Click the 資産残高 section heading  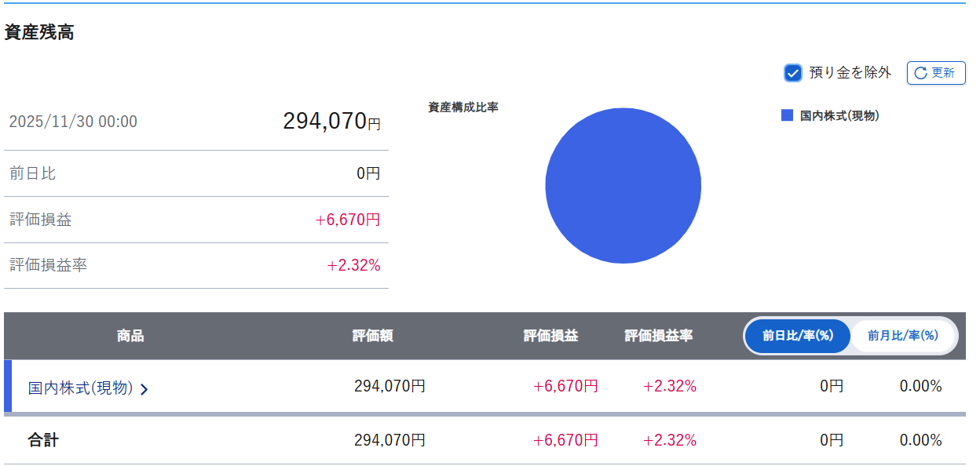(x=39, y=33)
